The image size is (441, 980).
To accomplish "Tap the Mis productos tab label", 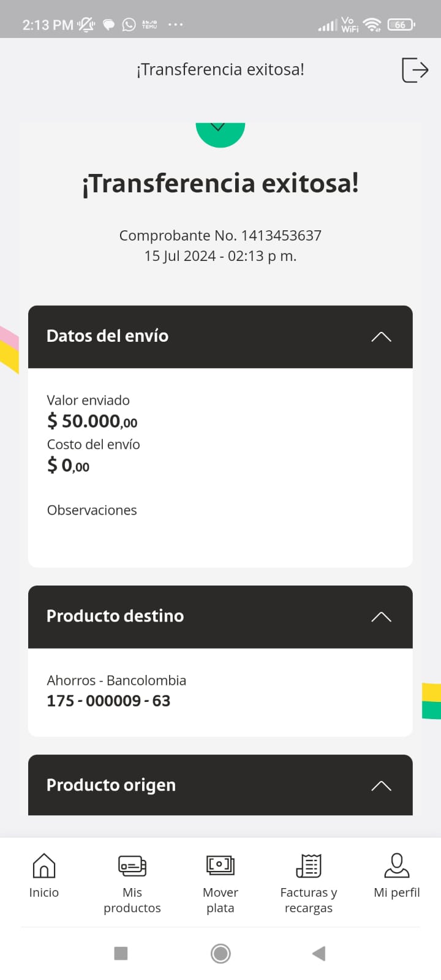I will coord(132,900).
